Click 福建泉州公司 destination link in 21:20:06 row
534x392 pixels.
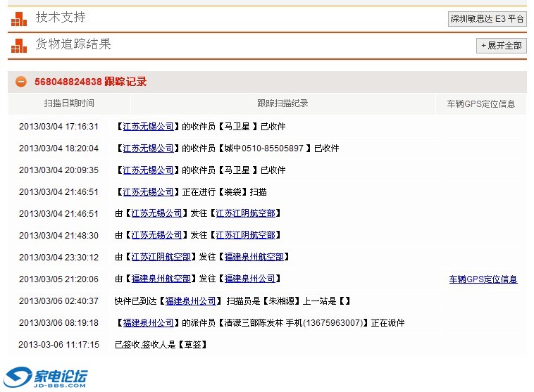click(x=249, y=279)
